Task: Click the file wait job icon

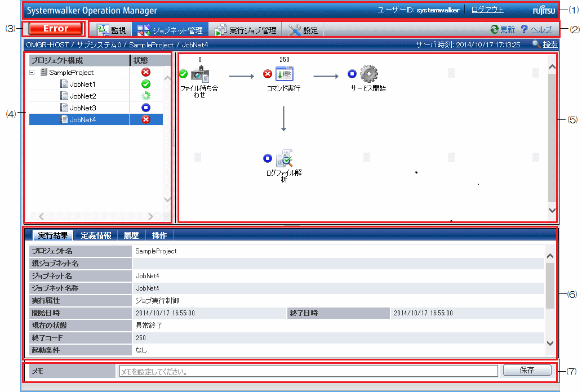Action: pyautogui.click(x=200, y=74)
